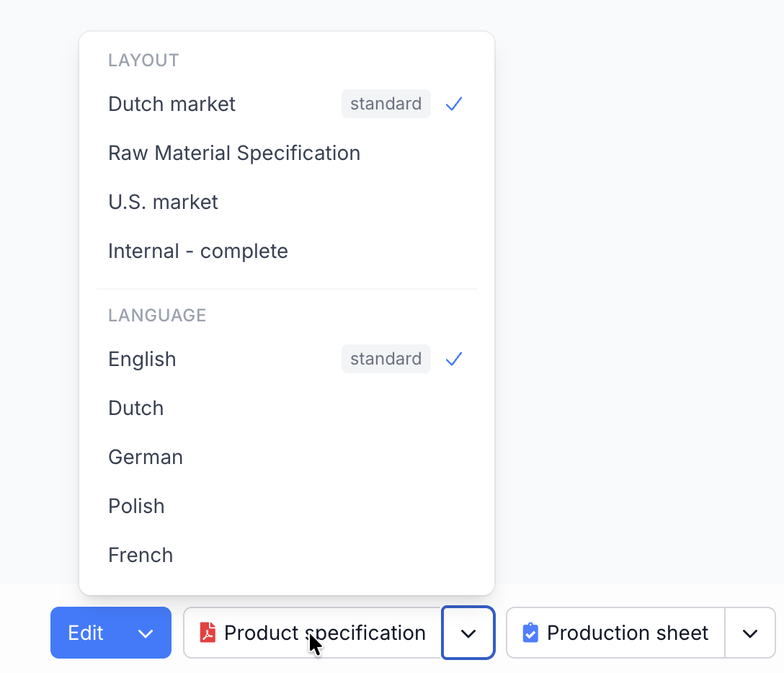Click the blue clipboard icon on Production sheet
The width and height of the screenshot is (784, 673).
(x=532, y=633)
